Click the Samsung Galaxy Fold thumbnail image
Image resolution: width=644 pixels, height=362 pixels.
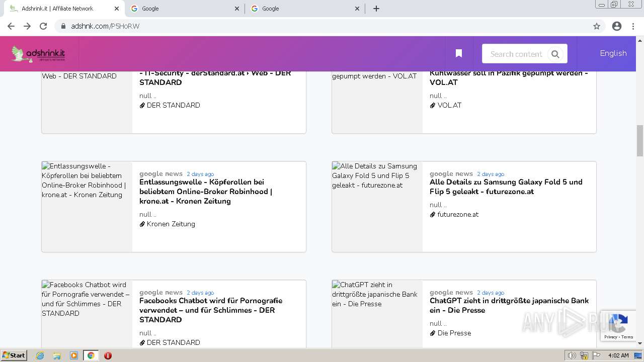(x=377, y=207)
